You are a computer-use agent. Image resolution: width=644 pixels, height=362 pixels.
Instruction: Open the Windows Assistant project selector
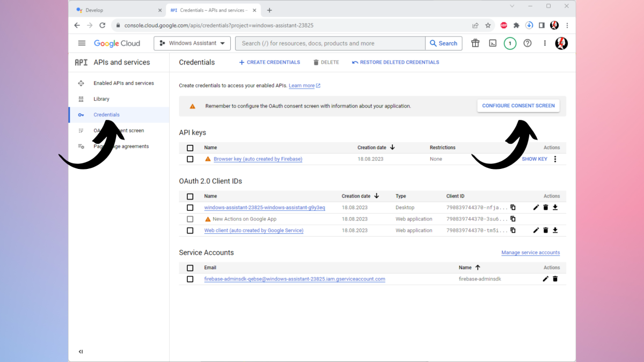[192, 43]
